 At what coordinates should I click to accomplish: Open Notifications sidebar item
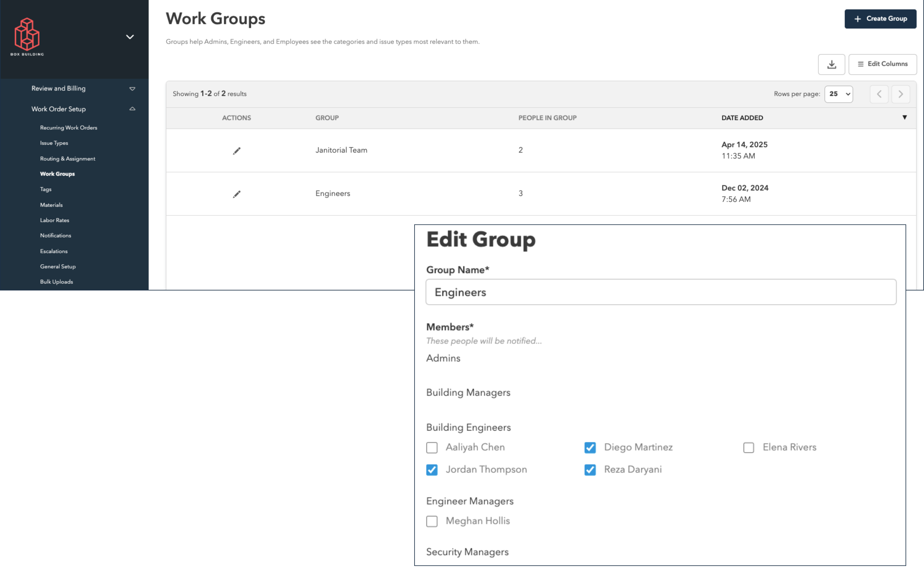point(56,235)
